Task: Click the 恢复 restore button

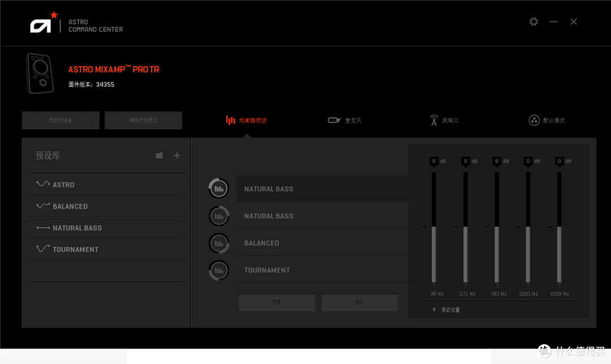Action: click(277, 302)
